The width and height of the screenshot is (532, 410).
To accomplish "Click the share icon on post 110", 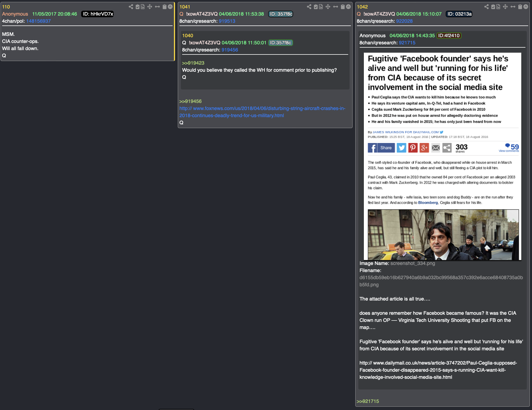I will (x=131, y=7).
